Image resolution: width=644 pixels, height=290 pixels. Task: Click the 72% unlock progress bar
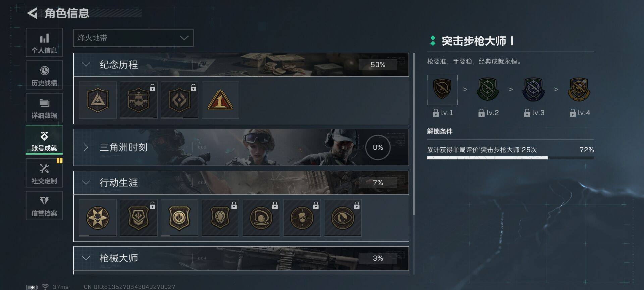pyautogui.click(x=510, y=158)
